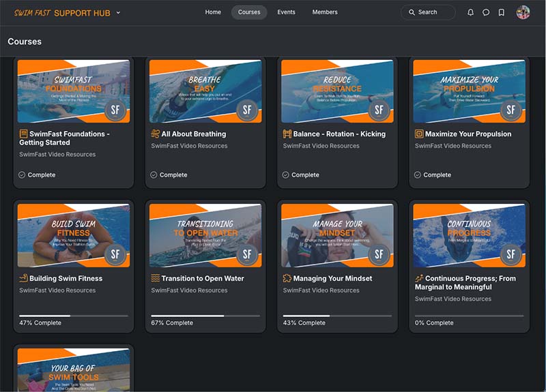Open the notifications bell icon
The image size is (546, 392).
(470, 12)
